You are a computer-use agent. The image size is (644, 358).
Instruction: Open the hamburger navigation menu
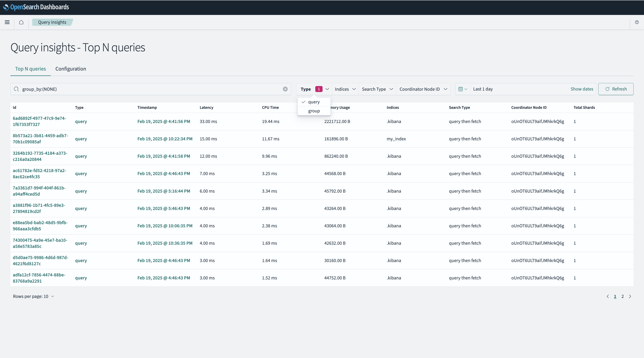[x=7, y=22]
